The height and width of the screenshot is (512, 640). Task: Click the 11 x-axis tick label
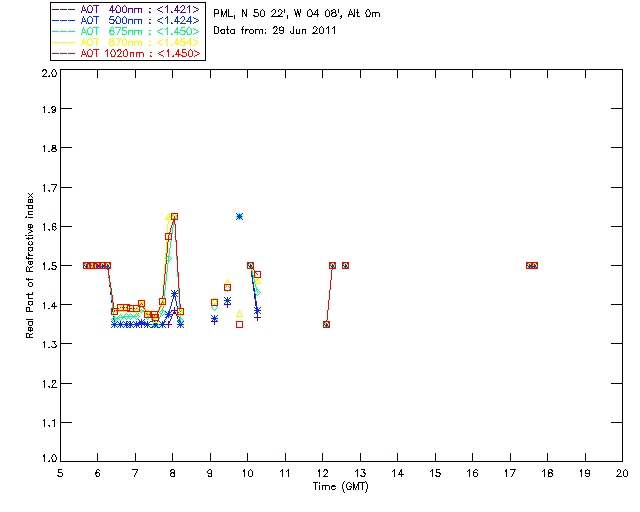click(285, 473)
